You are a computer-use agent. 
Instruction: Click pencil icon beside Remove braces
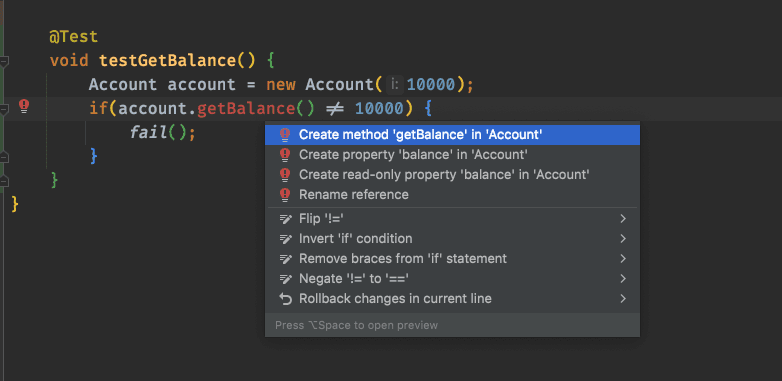coord(285,258)
